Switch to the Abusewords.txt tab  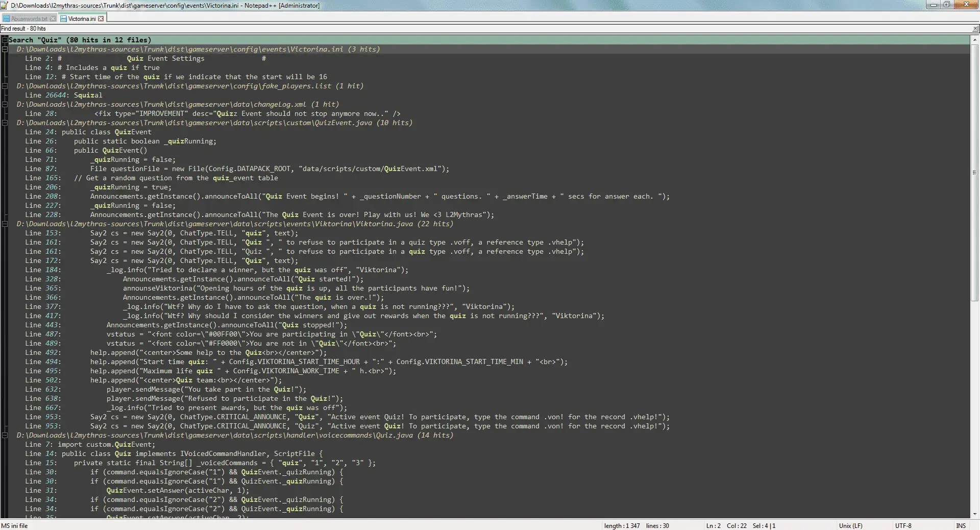29,19
